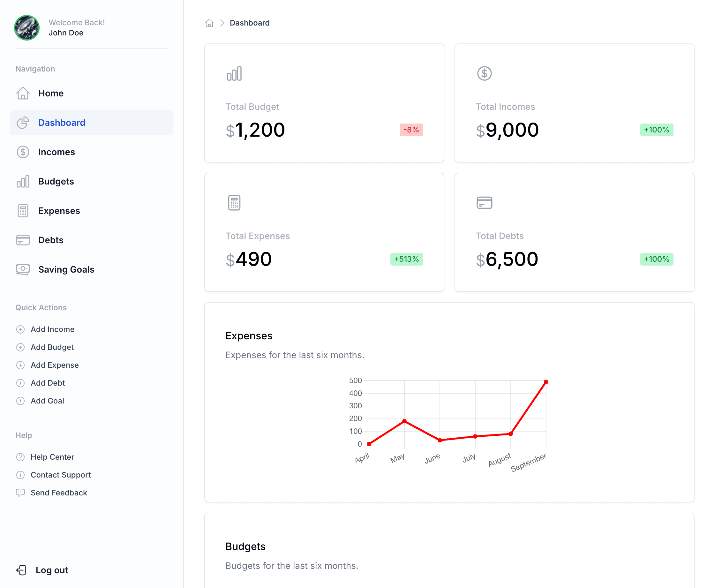Viewport: 715px width, 588px height.
Task: Click the home icon in the breadcrumb
Action: [x=209, y=23]
